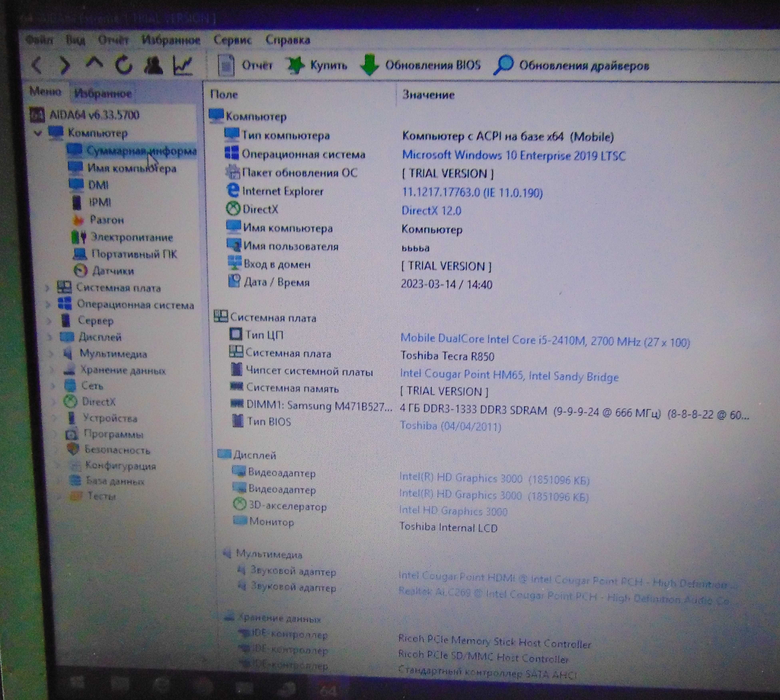Viewport: 780px width, 700px height.
Task: Refresh using the circular arrow toolbar icon
Action: click(x=124, y=65)
